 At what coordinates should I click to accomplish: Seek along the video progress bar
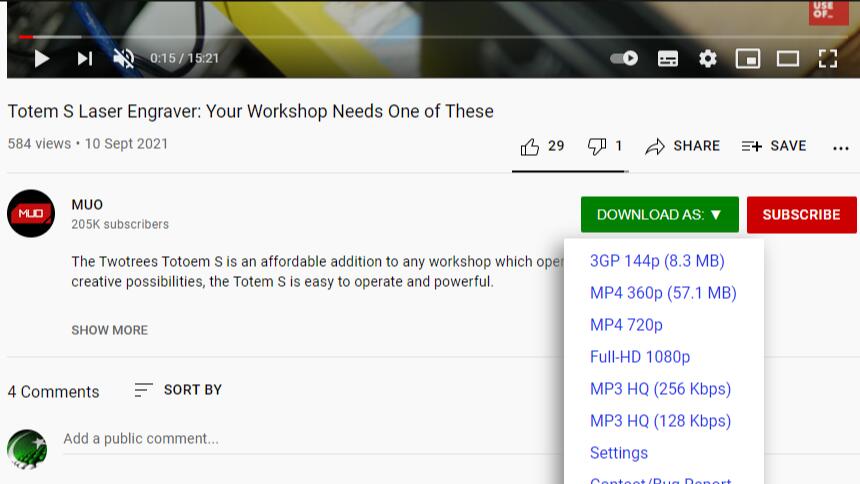point(433,37)
